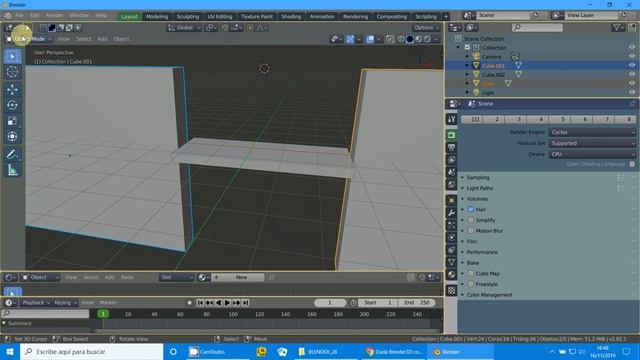Open the Texture properties tab
Viewport: 640px width, 360px height.
pos(451,291)
